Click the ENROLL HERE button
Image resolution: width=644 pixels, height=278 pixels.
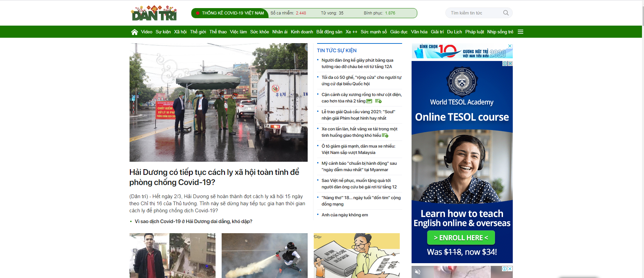pos(461,238)
